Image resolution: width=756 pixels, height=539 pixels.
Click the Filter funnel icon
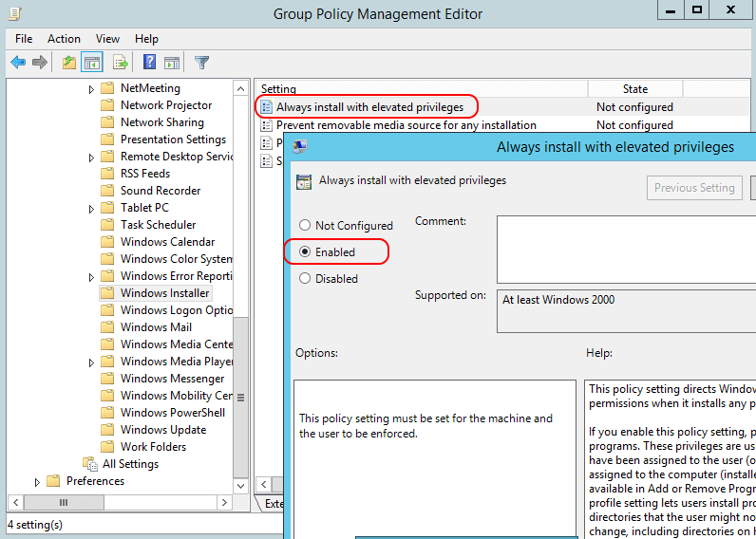[x=201, y=63]
